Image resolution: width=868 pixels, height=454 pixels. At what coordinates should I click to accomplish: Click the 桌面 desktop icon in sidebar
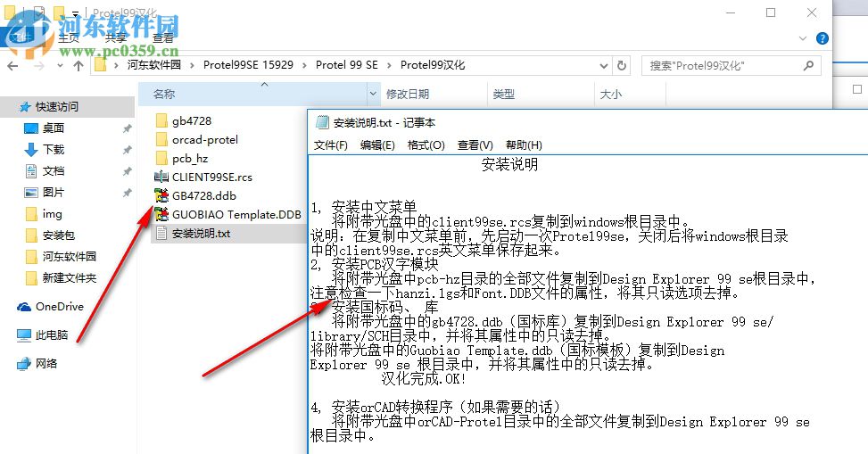(31, 128)
